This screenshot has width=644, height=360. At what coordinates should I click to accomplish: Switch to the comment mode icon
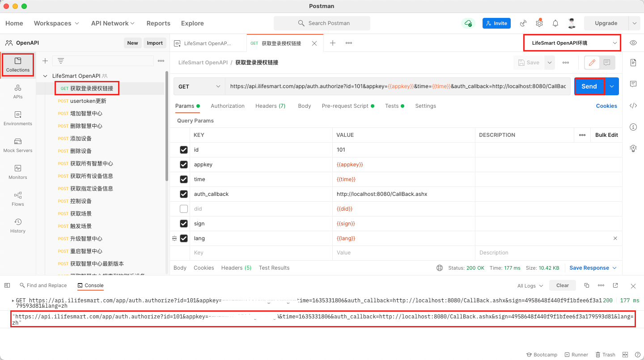(x=607, y=63)
